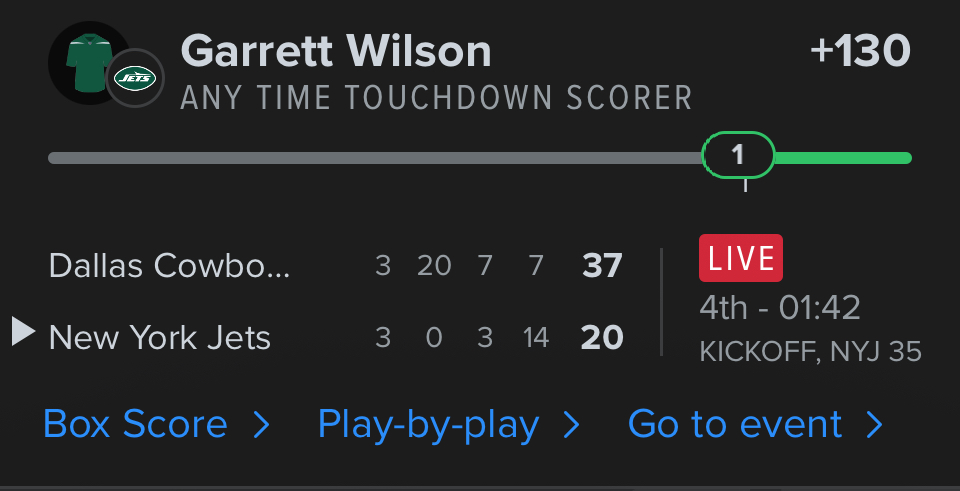Click the Cowboys total score 37
Image resolution: width=960 pixels, height=491 pixels.
602,266
